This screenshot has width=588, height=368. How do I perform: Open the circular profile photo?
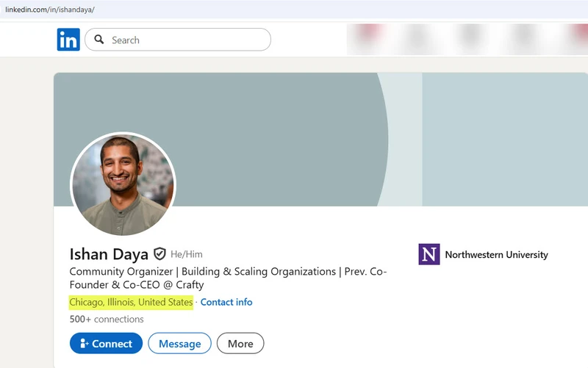click(123, 184)
